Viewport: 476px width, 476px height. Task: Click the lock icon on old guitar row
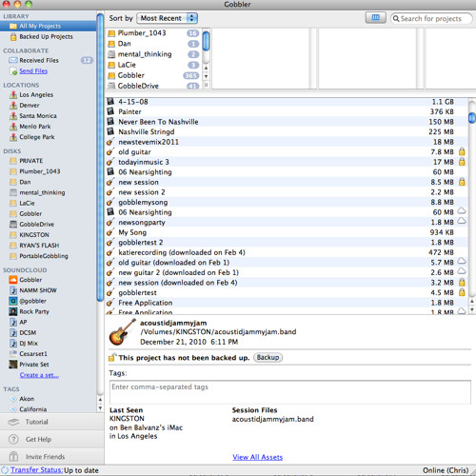coord(462,151)
